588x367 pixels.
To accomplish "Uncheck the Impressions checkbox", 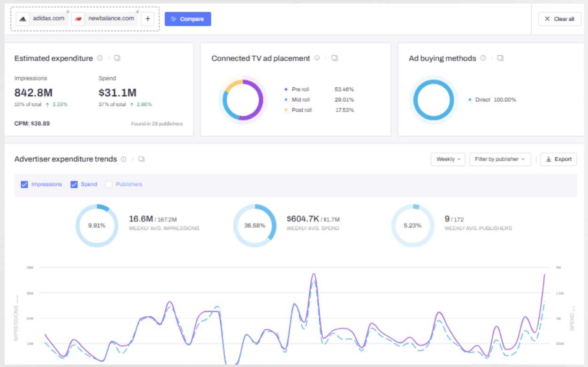I will point(24,184).
